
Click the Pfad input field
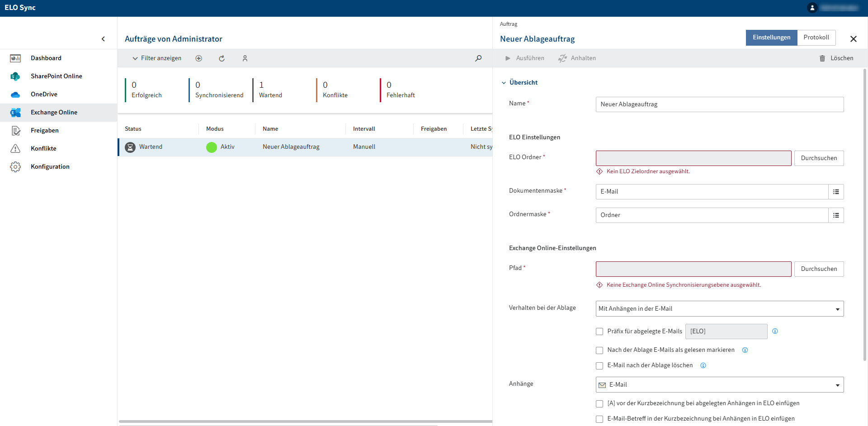pos(693,269)
